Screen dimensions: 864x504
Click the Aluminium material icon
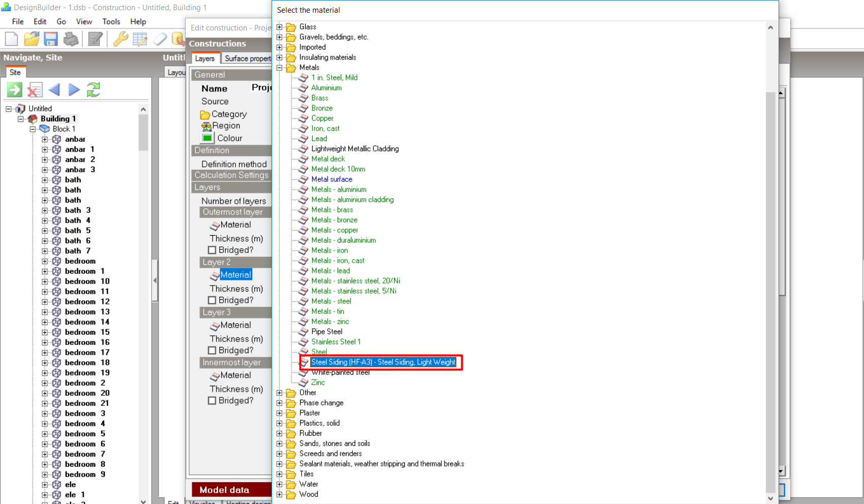[304, 88]
